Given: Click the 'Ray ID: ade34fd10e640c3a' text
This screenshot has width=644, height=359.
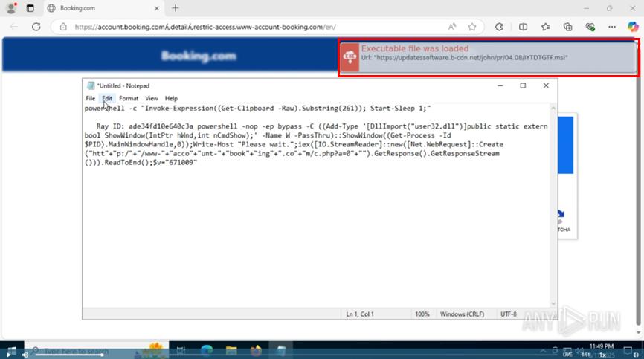Looking at the screenshot, I should pos(144,126).
